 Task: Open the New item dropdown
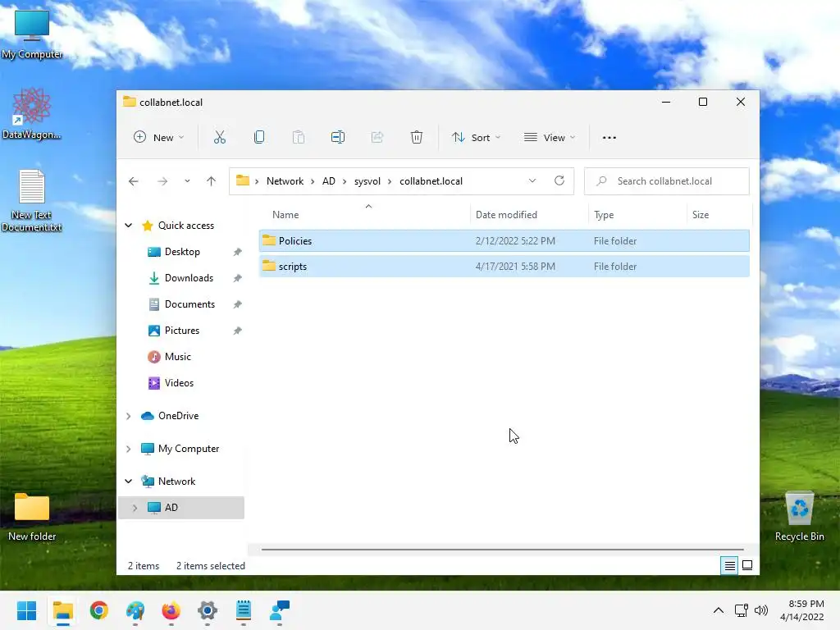[x=158, y=138]
